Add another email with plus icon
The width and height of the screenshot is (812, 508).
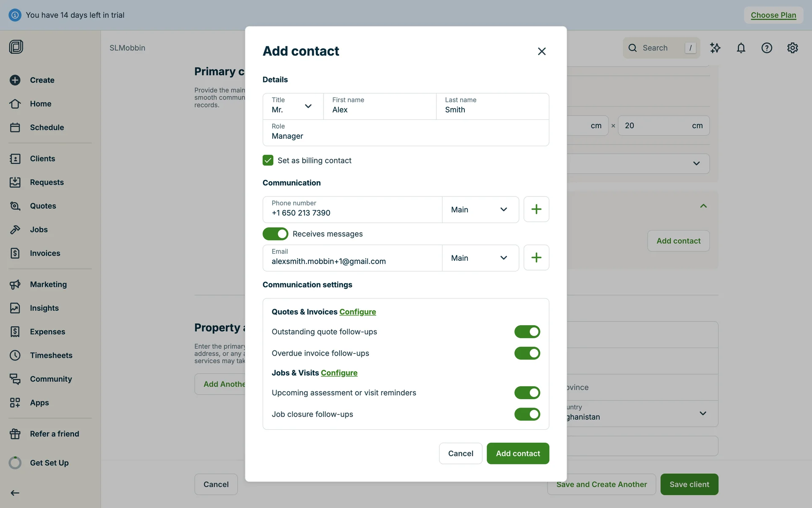pyautogui.click(x=536, y=257)
